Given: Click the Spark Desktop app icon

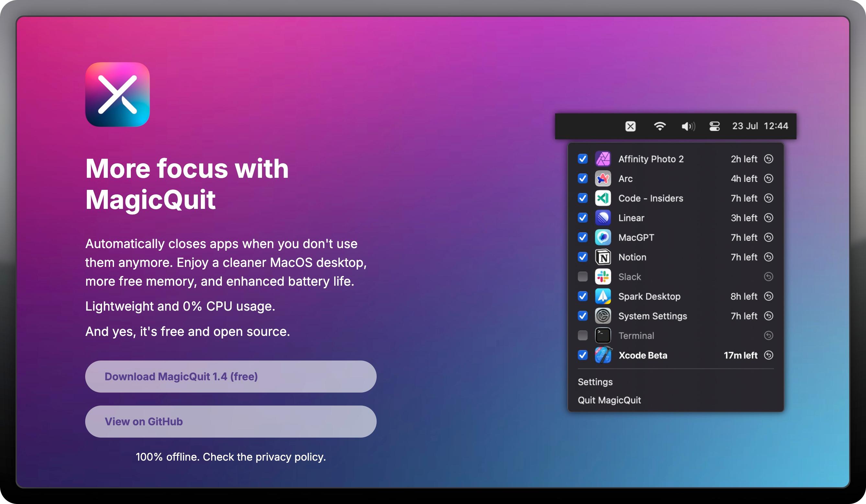Looking at the screenshot, I should point(603,296).
